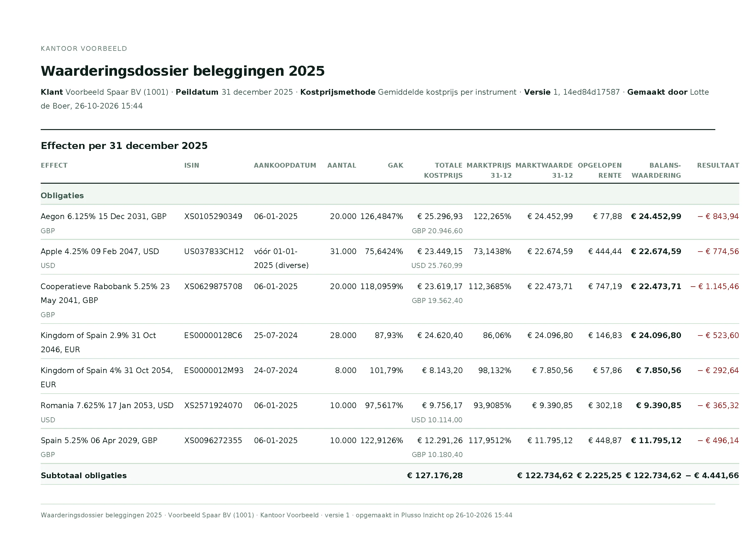756x535 pixels.
Task: Click the footer line mentioning Plusso Inzicht
Action: pos(277,515)
